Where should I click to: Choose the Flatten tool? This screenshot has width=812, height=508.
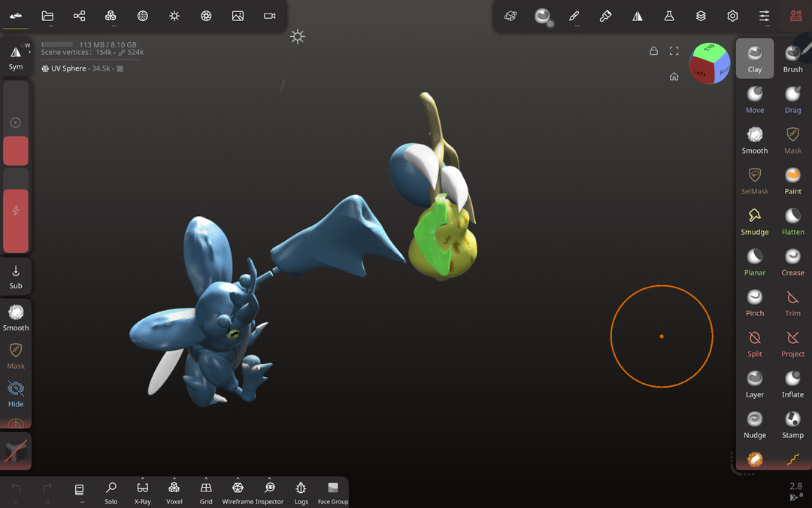[792, 221]
